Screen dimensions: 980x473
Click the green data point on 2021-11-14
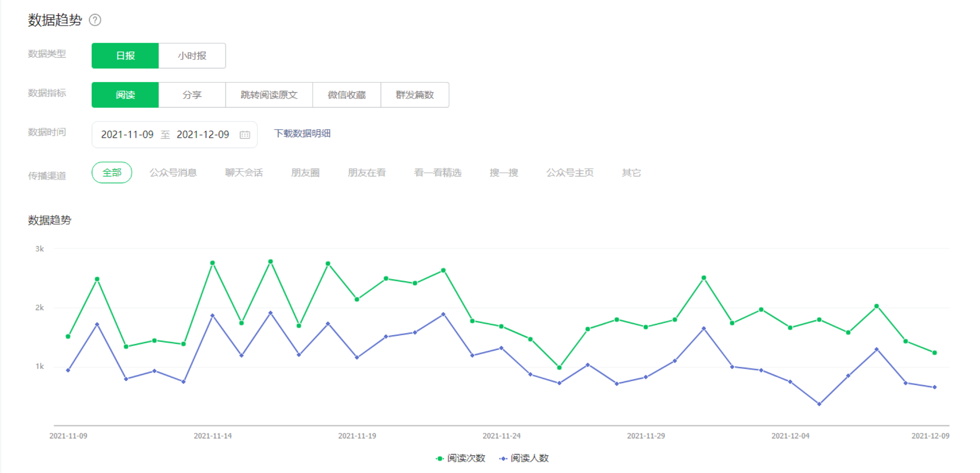click(213, 263)
